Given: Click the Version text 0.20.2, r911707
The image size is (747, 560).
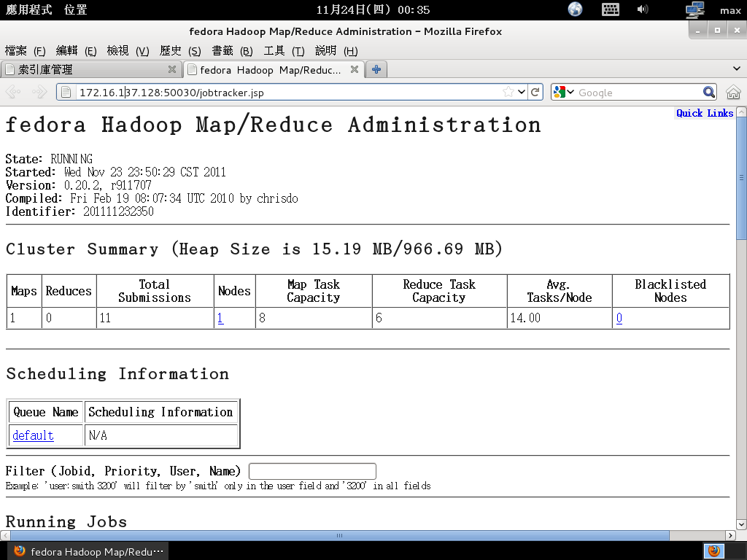Looking at the screenshot, I should coord(108,185).
